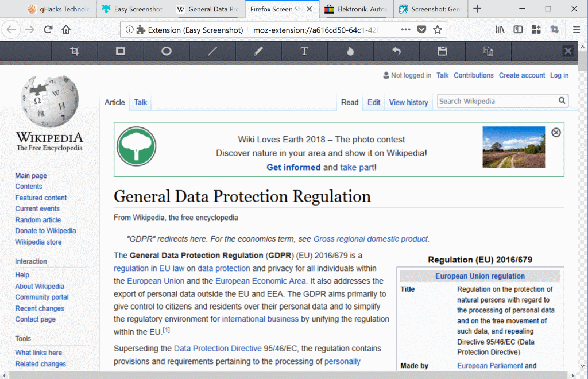
Task: Go to Wikipedia Main page link
Action: [31, 176]
